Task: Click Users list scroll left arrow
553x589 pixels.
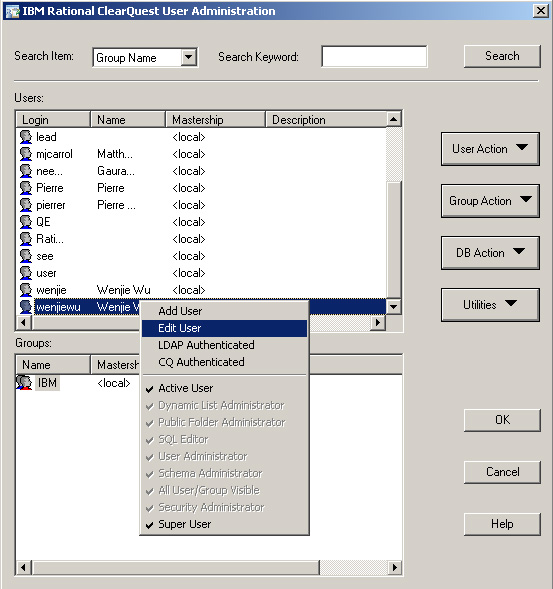Action: (24, 322)
